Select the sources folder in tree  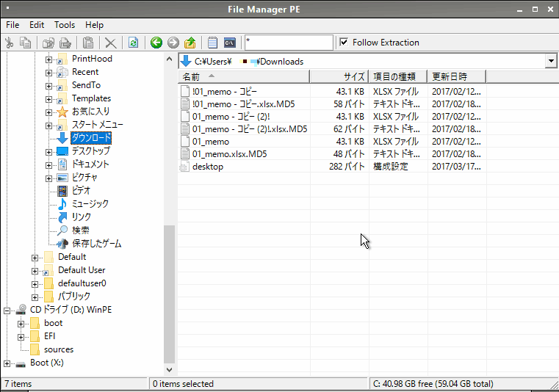59,349
